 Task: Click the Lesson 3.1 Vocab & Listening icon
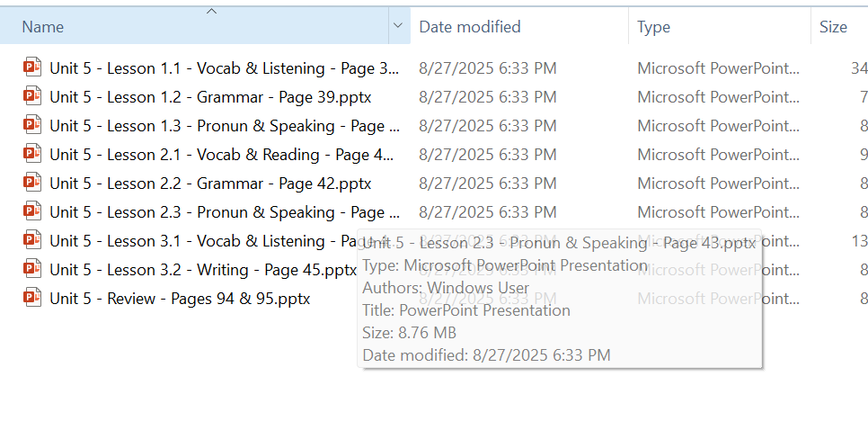[32, 240]
